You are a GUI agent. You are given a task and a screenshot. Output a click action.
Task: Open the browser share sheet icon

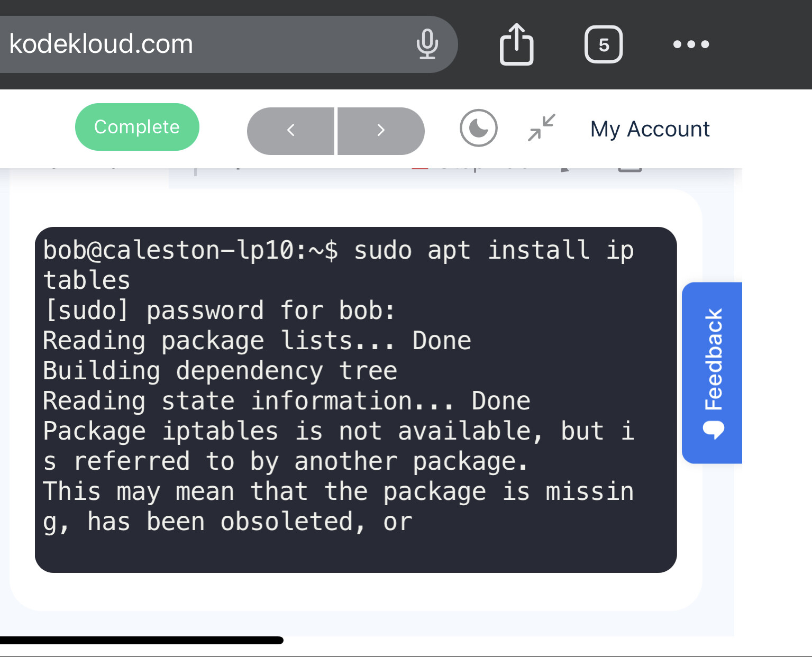point(516,44)
